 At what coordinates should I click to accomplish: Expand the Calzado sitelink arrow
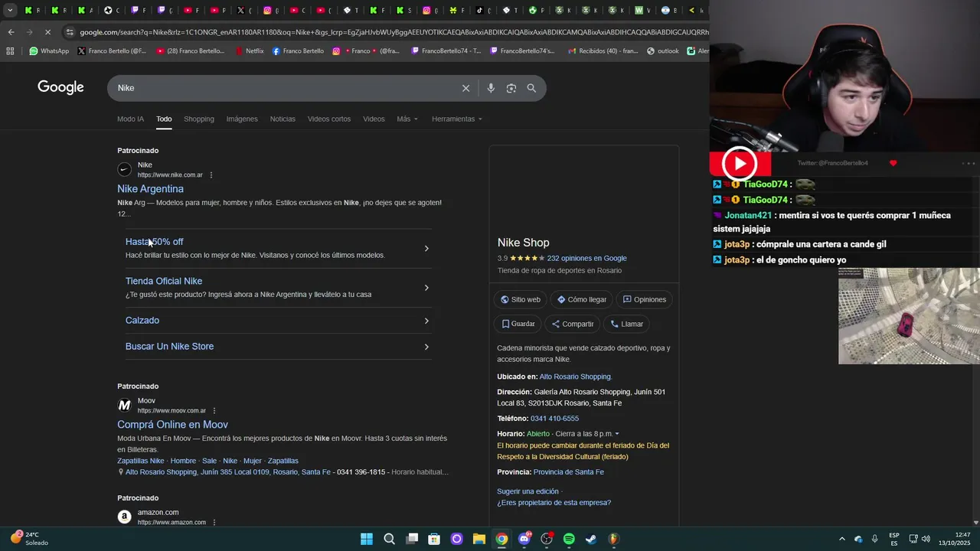click(426, 321)
